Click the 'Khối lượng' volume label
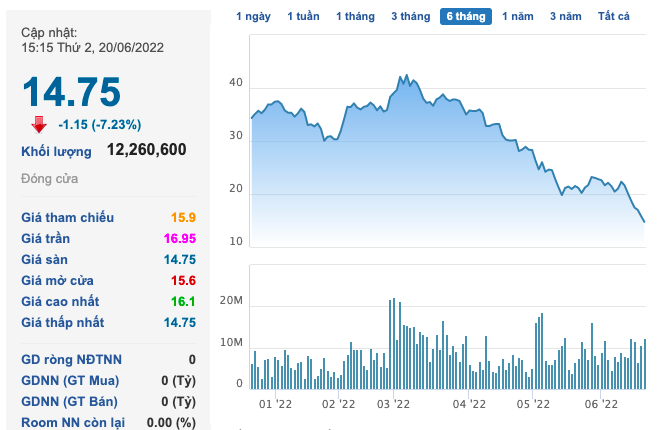Screen dimensions: 660x430 (x=56, y=151)
